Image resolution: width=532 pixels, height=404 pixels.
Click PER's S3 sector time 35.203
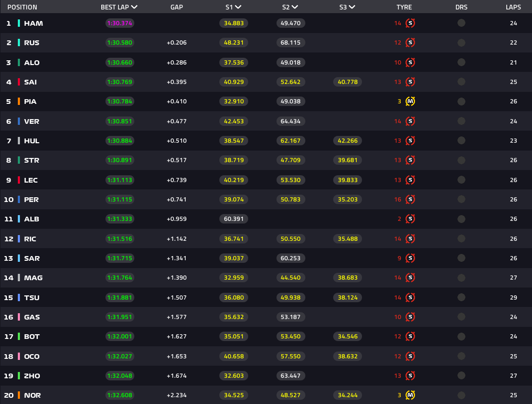click(x=347, y=199)
